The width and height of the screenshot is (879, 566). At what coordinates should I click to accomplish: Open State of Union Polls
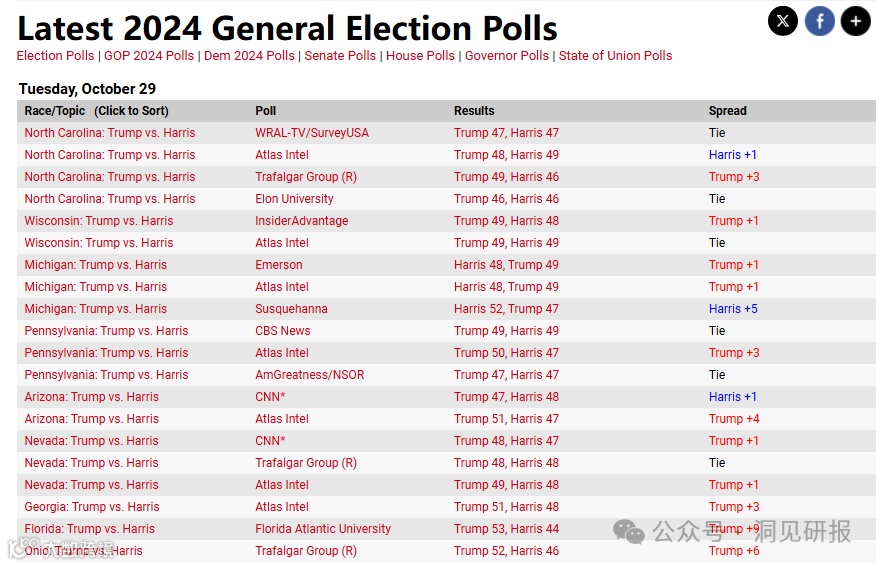click(x=615, y=56)
